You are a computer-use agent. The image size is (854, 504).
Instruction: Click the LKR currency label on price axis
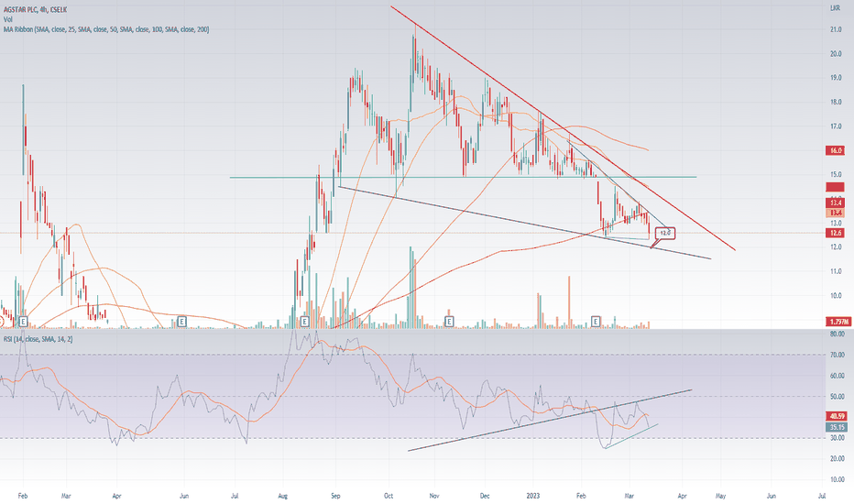835,7
